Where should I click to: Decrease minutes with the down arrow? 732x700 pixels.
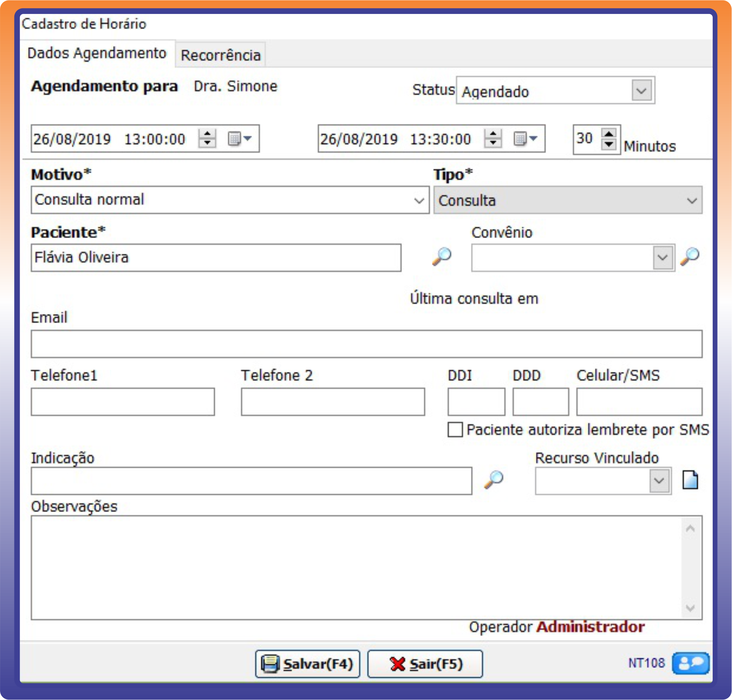point(608,145)
